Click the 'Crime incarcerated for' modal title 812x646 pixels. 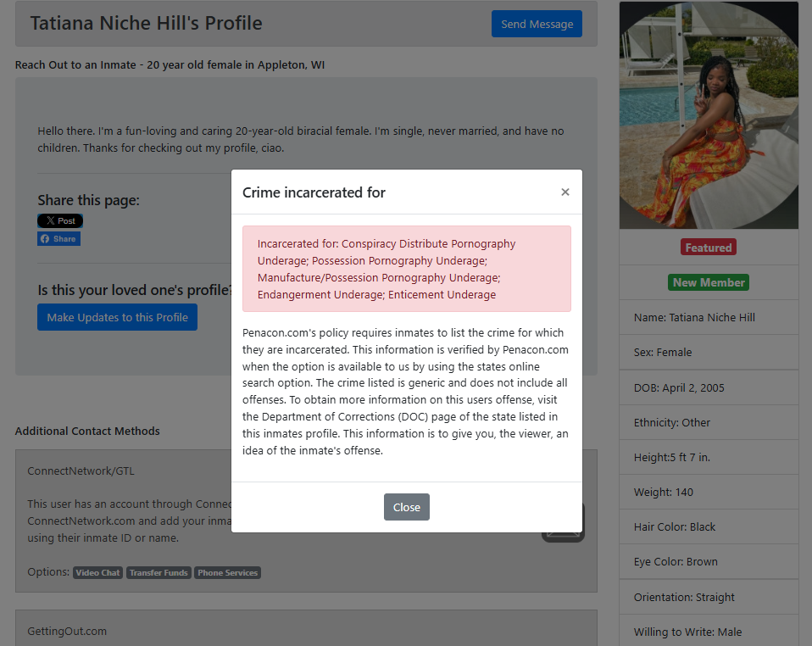coord(314,192)
